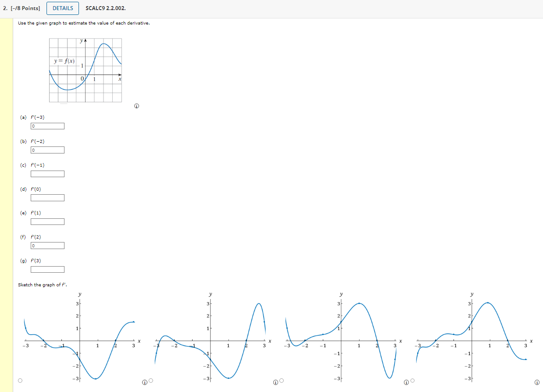Click the f'(-1) answer input field
This screenshot has height=392, width=543.
click(x=47, y=174)
